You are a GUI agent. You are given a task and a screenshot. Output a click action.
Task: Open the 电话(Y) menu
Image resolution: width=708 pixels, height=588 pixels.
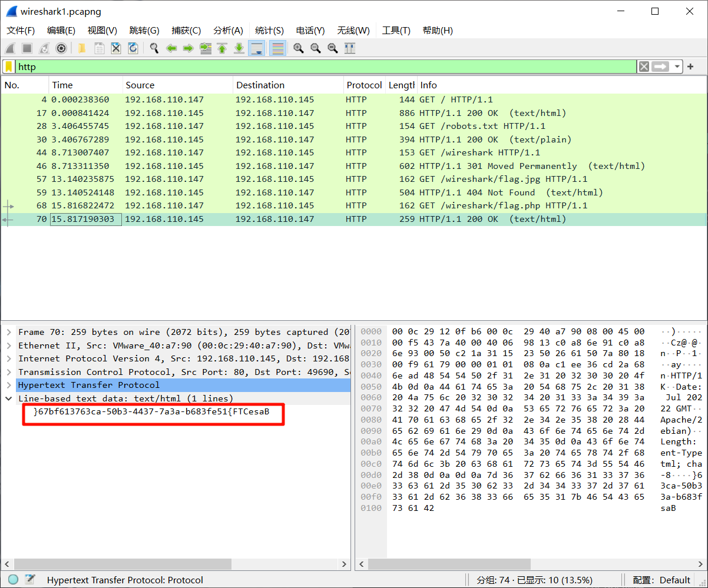click(x=310, y=31)
